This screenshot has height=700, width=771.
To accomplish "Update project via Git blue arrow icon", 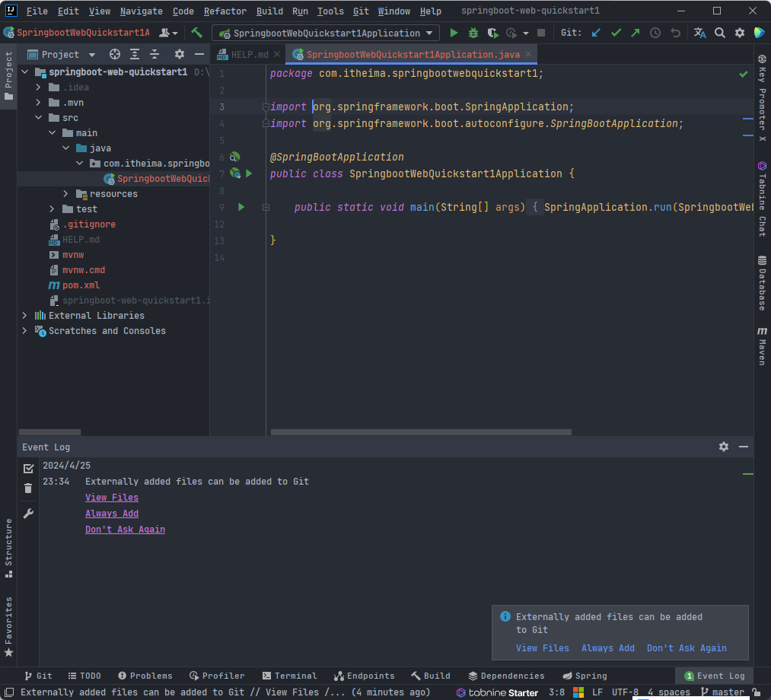I will click(x=596, y=33).
